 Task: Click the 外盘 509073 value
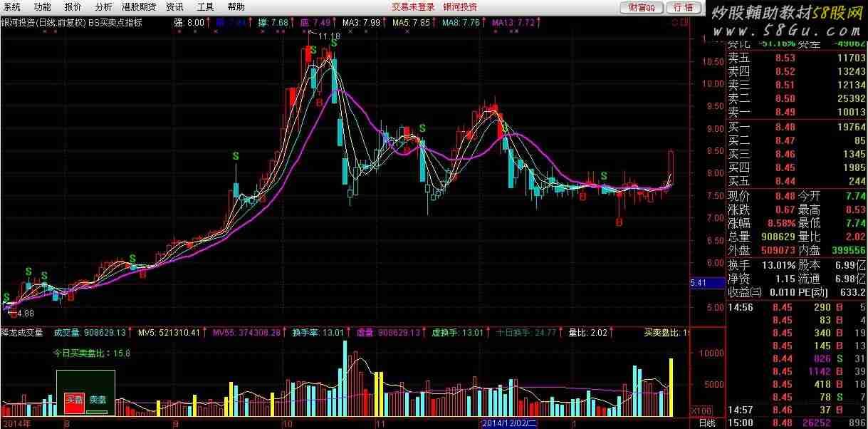[x=777, y=251]
